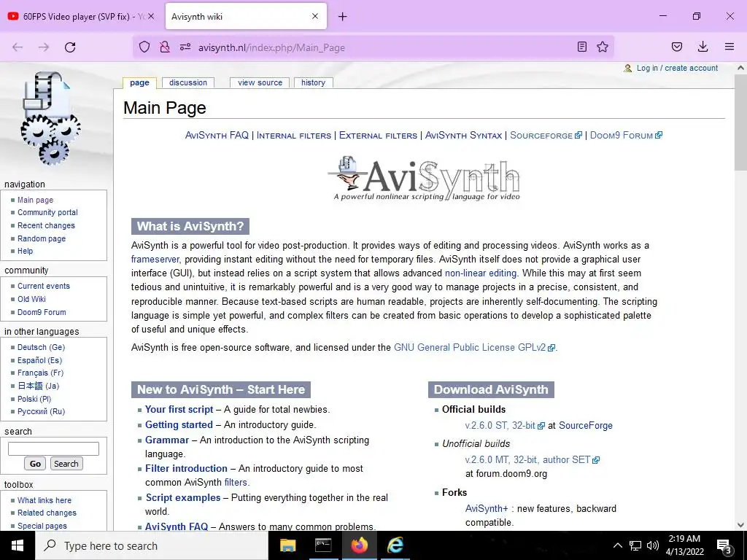The width and height of the screenshot is (747, 560).
Task: Click the non-linear editing link
Action: (x=481, y=273)
